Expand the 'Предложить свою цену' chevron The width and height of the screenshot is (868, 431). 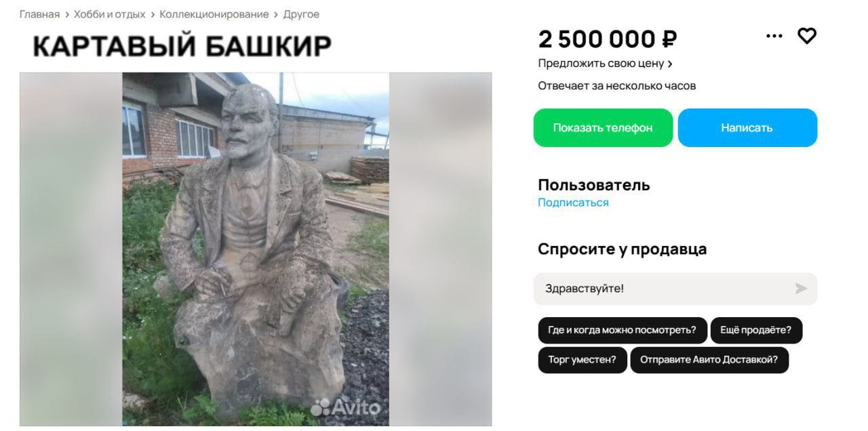[x=670, y=64]
